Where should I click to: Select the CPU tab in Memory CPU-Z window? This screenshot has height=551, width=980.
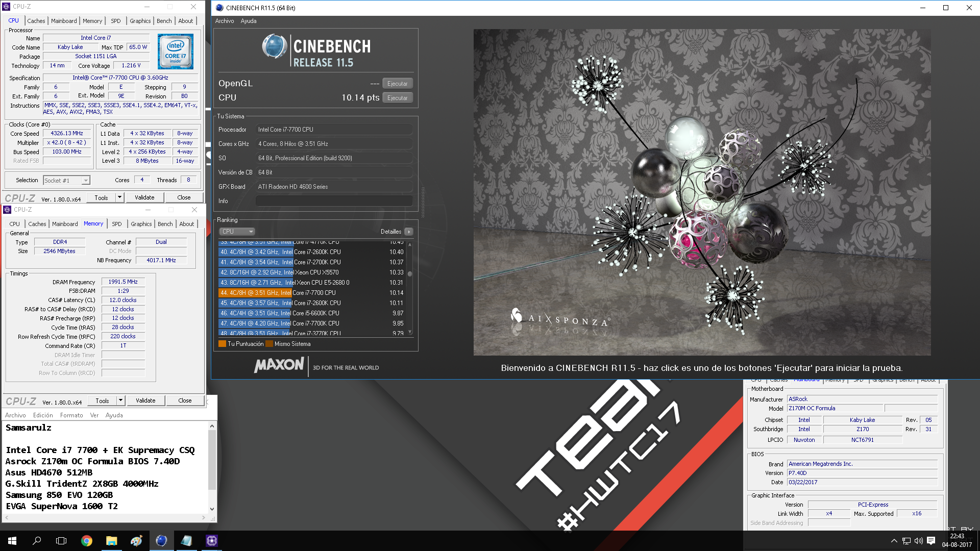click(x=15, y=224)
